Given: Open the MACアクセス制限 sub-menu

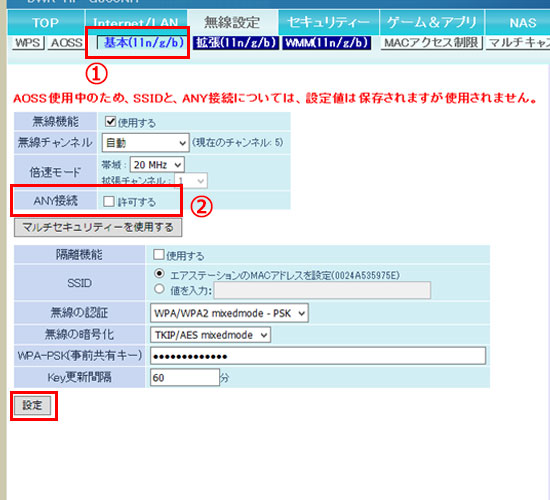Looking at the screenshot, I should click(431, 43).
